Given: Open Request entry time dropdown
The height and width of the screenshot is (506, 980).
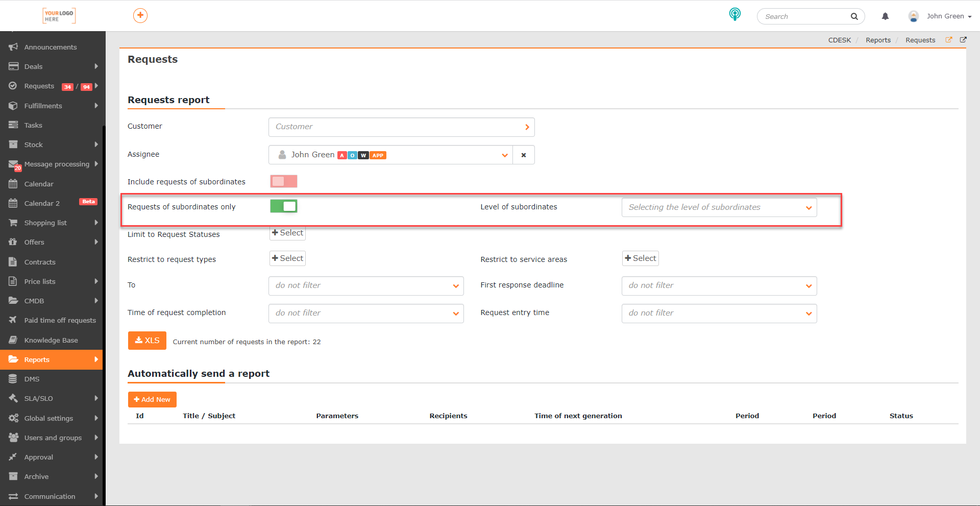Looking at the screenshot, I should 719,314.
